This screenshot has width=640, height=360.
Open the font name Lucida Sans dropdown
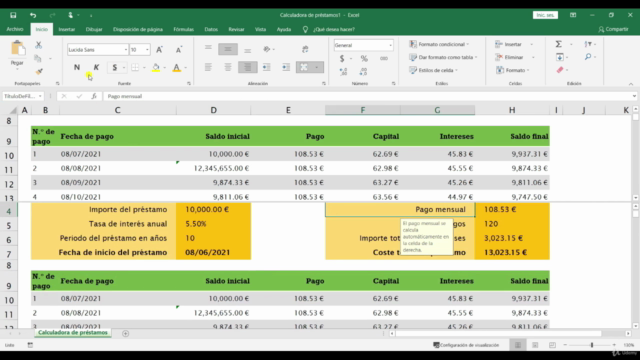coord(125,49)
